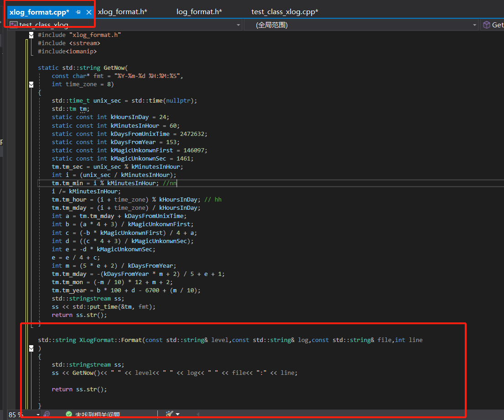
Task: Click the "%Y-%m-%d %H:%M:%S" format string
Action: click(x=147, y=76)
